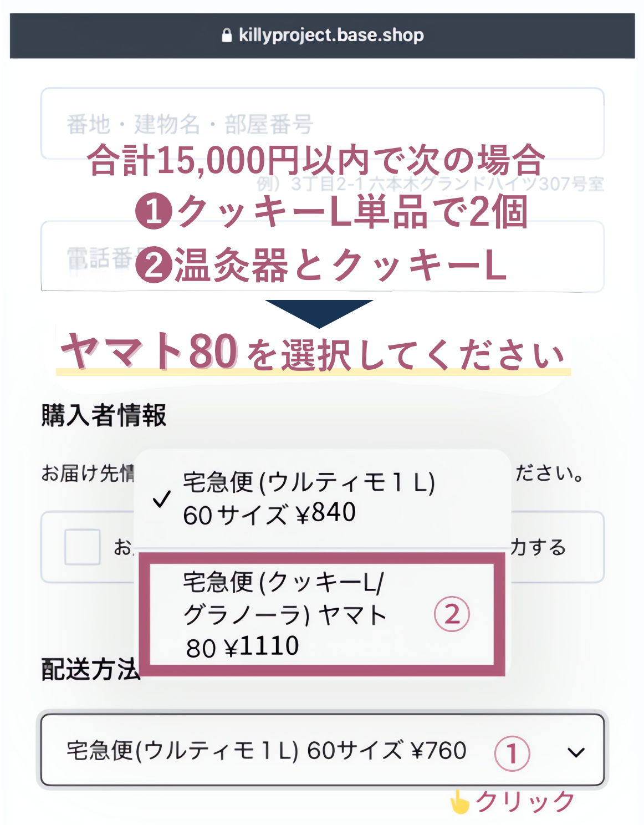The height and width of the screenshot is (825, 644).
Task: Click the 購入者情報 section heading
Action: (x=104, y=415)
